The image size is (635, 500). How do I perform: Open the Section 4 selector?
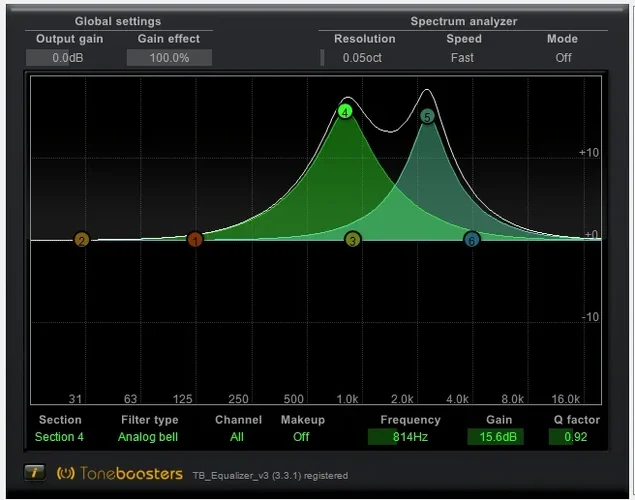(60, 437)
